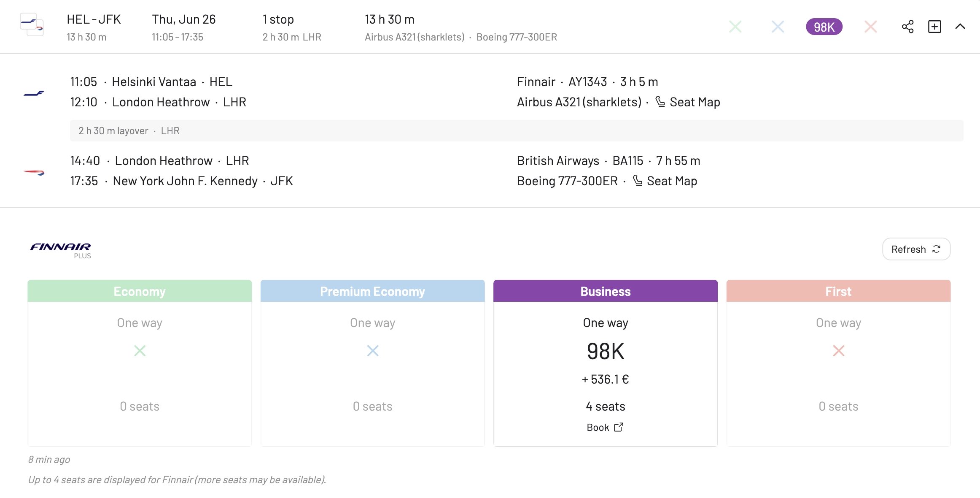The width and height of the screenshot is (980, 498).
Task: Click the green X in the Economy card
Action: click(x=140, y=351)
